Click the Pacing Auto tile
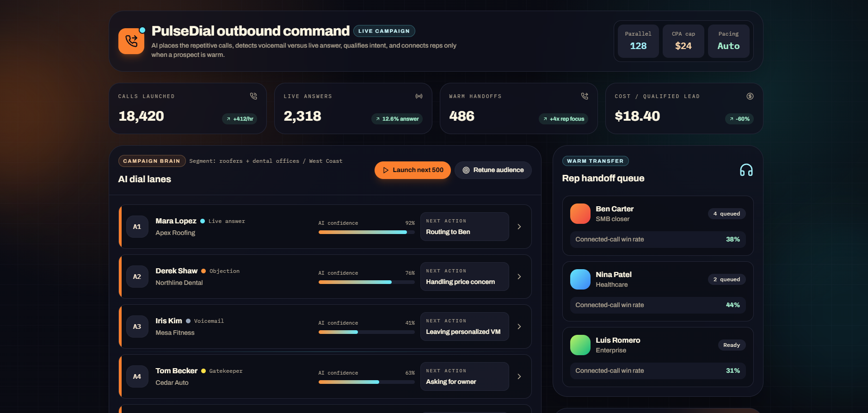Image resolution: width=868 pixels, height=413 pixels. pyautogui.click(x=729, y=41)
